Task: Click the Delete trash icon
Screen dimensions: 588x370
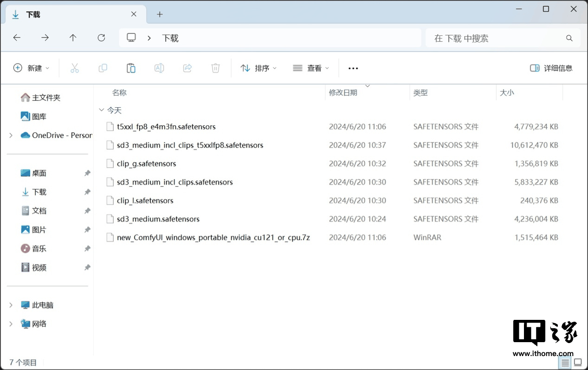Action: point(215,68)
